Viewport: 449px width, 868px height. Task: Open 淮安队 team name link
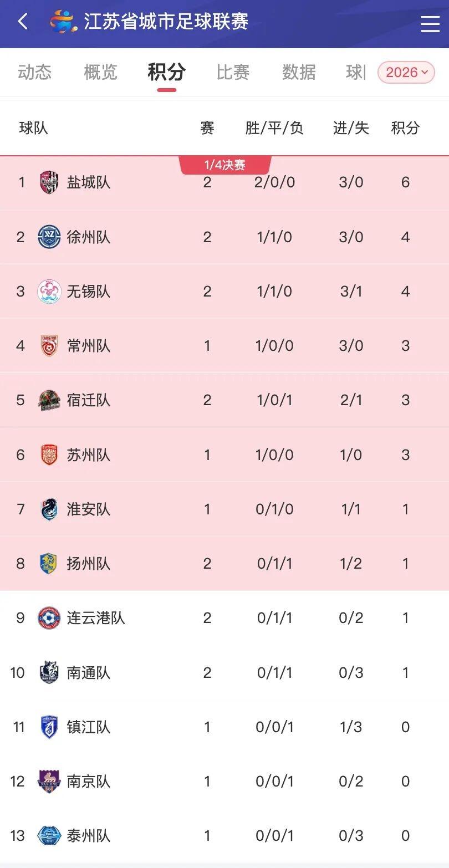tap(89, 509)
